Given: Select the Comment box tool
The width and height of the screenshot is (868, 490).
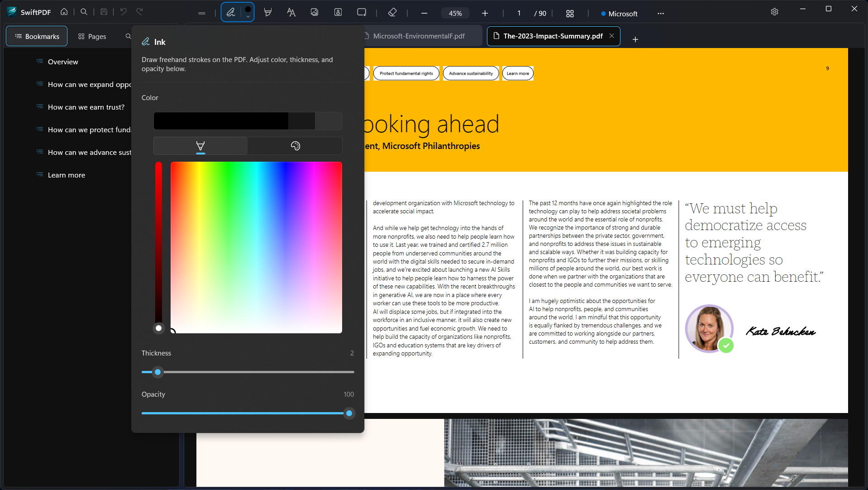Looking at the screenshot, I should click(362, 12).
